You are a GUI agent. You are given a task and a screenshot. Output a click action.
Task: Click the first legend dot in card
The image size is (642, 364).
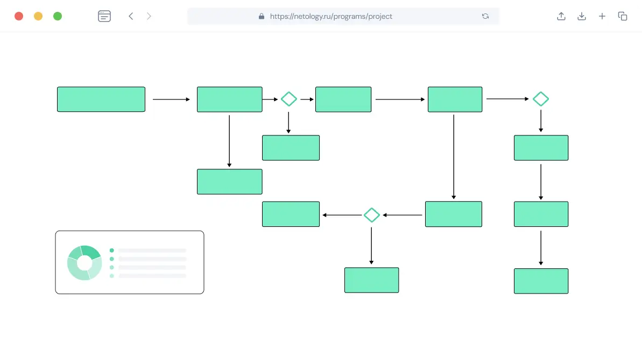coord(112,251)
